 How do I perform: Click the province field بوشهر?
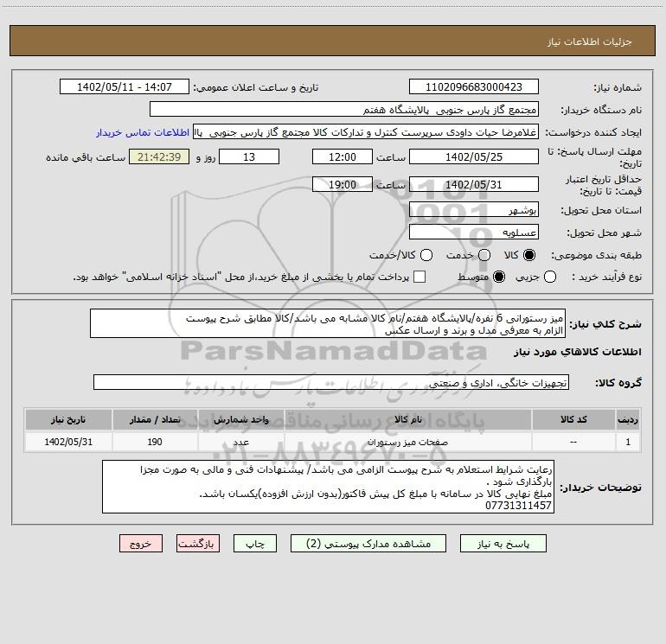474,210
